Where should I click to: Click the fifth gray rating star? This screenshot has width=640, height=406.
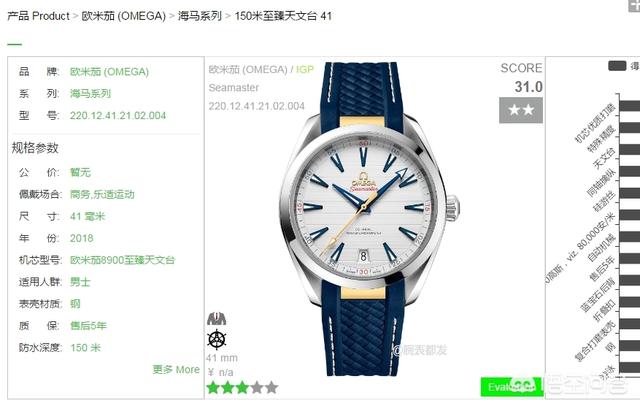click(x=271, y=387)
